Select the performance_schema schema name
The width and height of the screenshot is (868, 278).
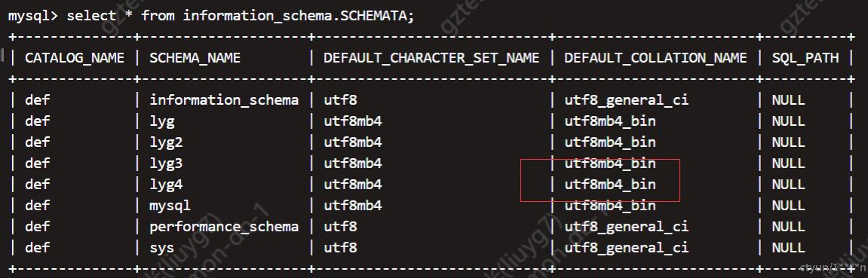coord(224,226)
